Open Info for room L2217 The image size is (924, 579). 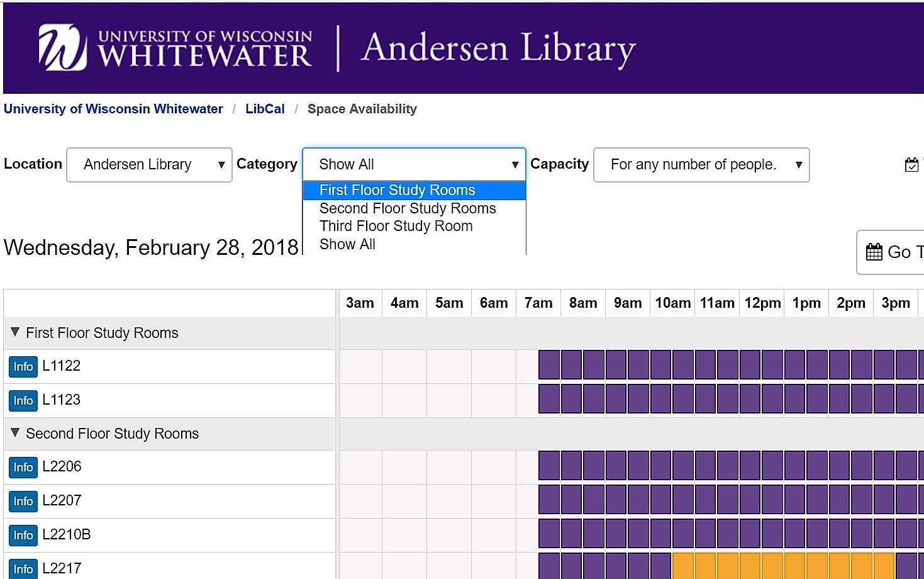[23, 569]
